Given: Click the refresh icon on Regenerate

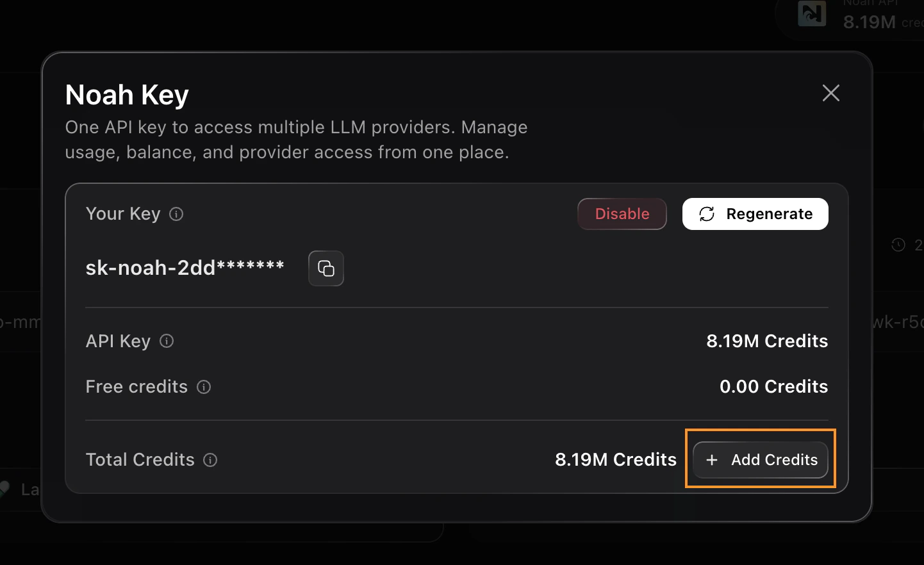Looking at the screenshot, I should 707,214.
